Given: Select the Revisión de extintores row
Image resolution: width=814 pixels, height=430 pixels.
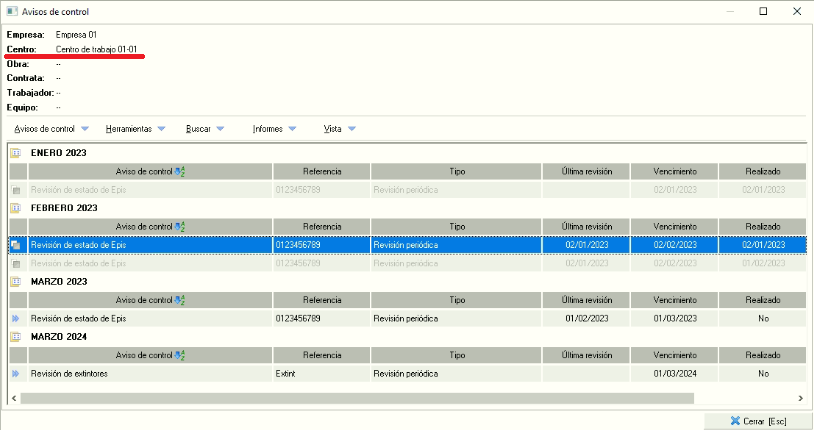Looking at the screenshot, I should 150,374.
